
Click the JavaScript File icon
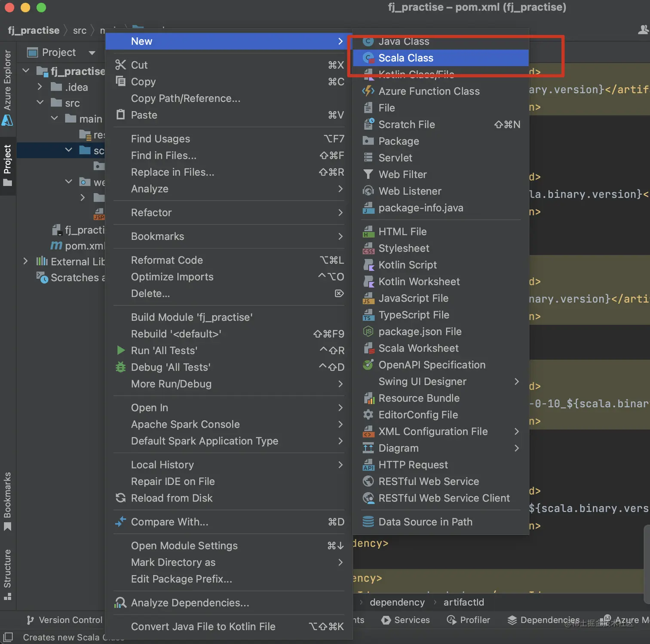point(368,298)
